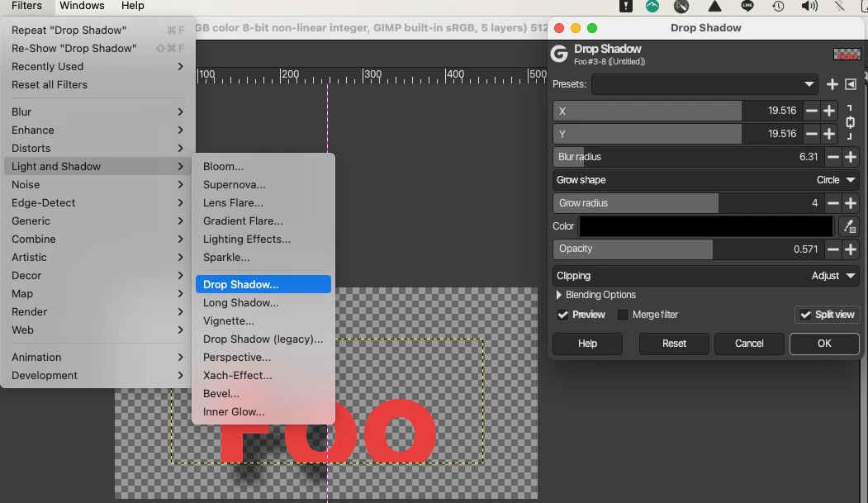This screenshot has width=868, height=503.
Task: Click the save preset plus icon
Action: (832, 84)
